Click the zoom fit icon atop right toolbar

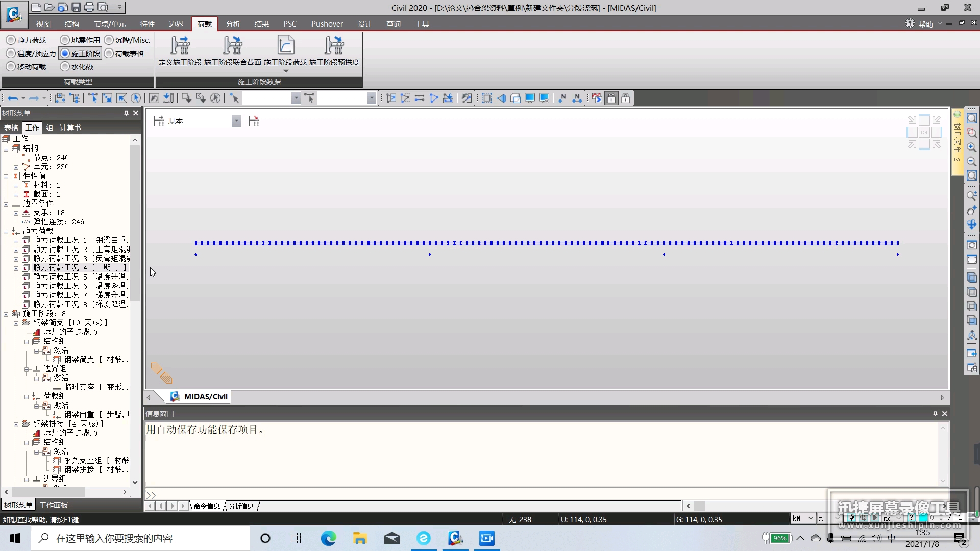[972, 118]
